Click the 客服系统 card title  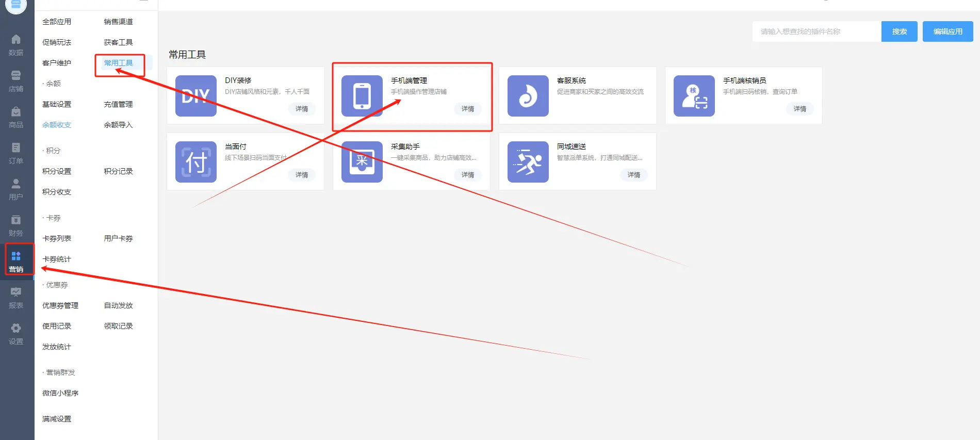tap(571, 80)
